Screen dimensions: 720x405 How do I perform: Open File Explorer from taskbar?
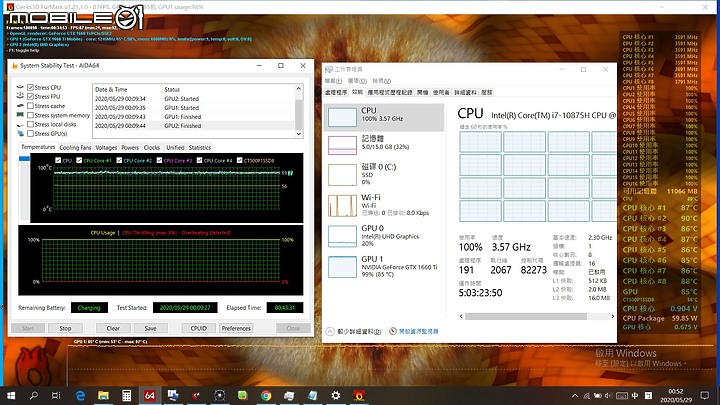coord(103,395)
